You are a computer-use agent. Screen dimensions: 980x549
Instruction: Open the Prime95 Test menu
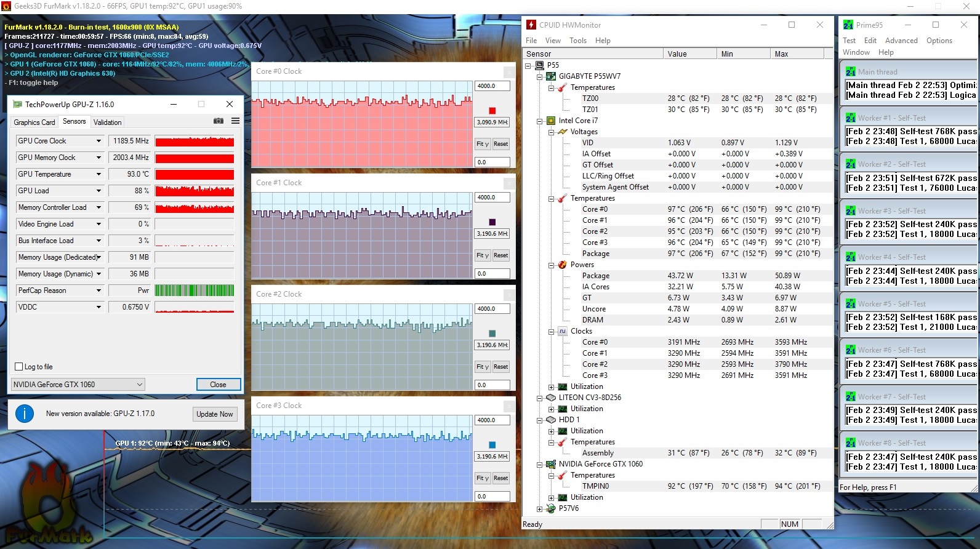coord(849,41)
